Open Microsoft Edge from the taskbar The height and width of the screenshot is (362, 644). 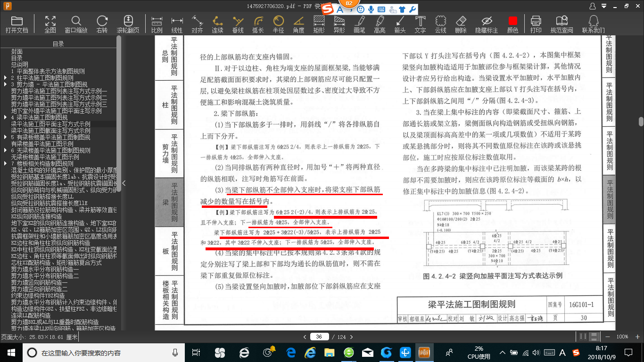[x=291, y=352]
